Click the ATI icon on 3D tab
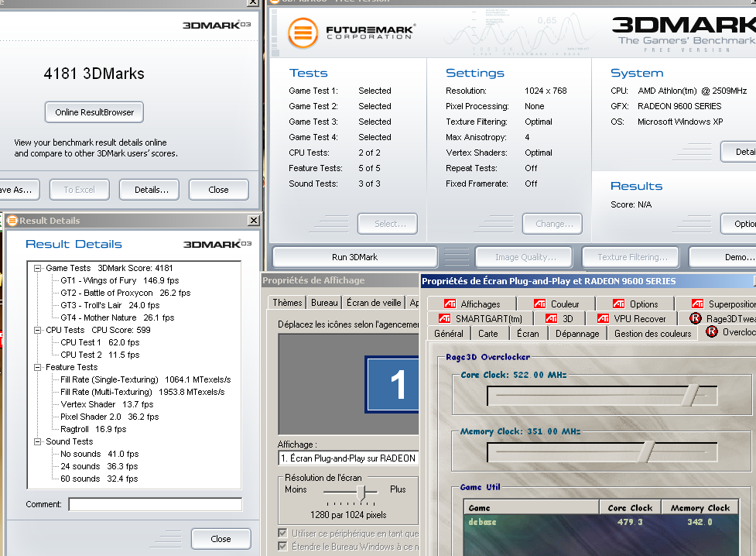 click(x=551, y=318)
